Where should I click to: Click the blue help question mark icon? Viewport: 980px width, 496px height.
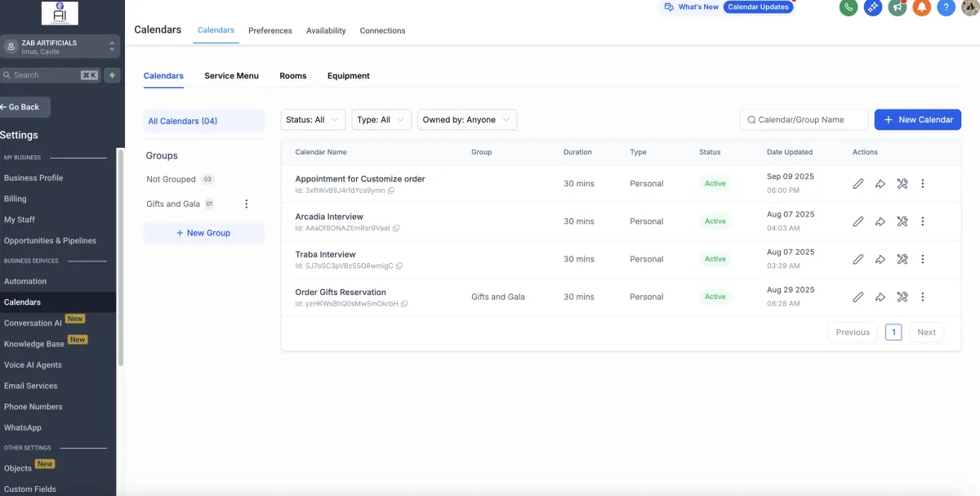coord(947,7)
